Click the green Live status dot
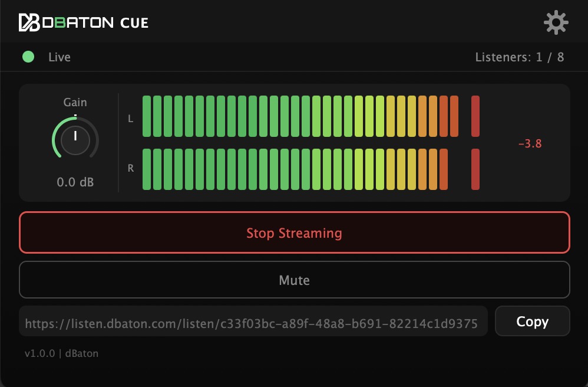Screen dimensions: 588x387 click(28, 57)
